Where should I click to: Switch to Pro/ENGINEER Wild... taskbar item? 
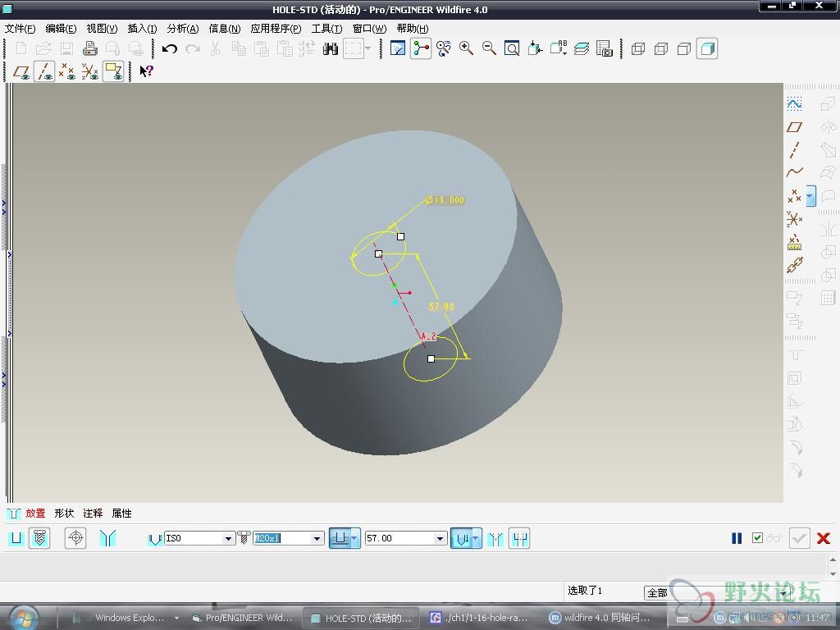243,618
